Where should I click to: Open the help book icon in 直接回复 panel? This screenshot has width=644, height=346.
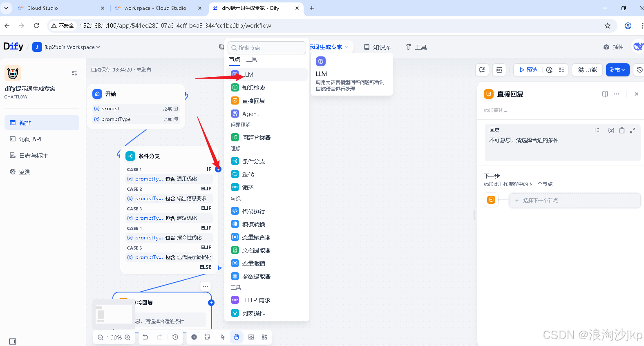click(x=605, y=94)
